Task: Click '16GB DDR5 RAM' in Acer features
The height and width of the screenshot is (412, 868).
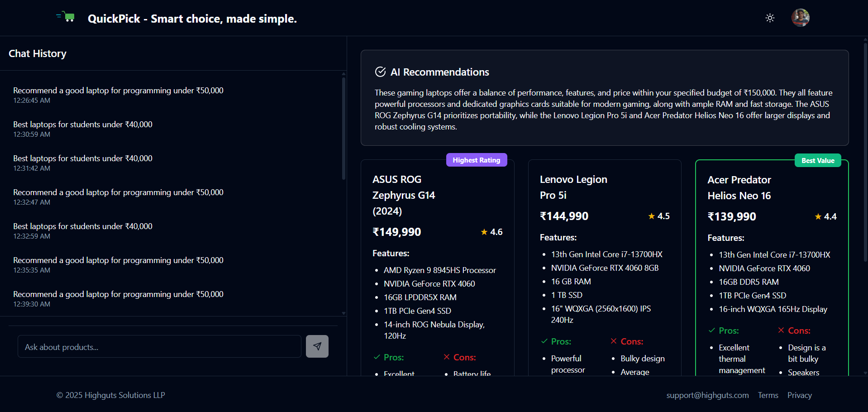Action: click(x=749, y=282)
